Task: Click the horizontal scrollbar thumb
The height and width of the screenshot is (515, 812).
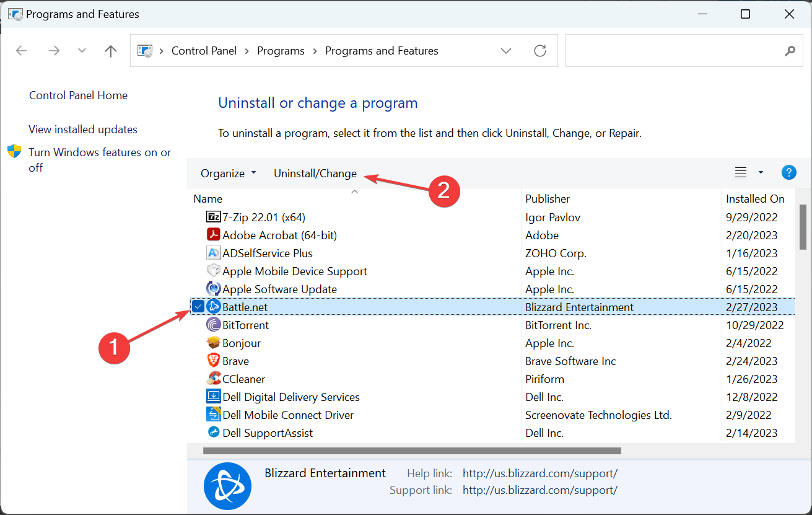Action: (412, 451)
